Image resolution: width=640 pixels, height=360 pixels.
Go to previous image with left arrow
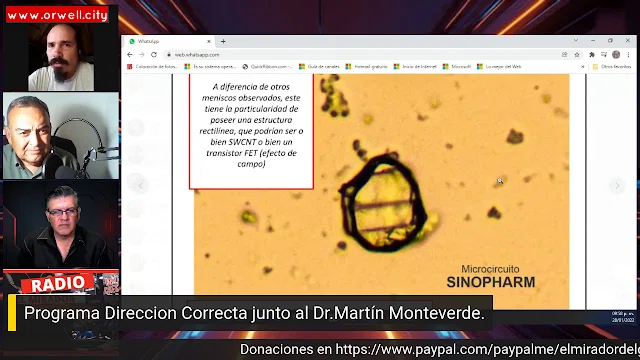[x=140, y=186]
